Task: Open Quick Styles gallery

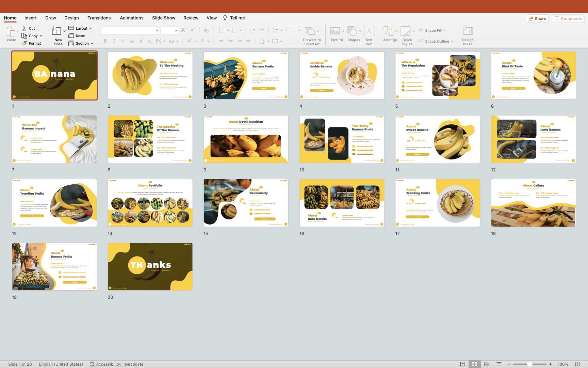Action: coord(406,31)
